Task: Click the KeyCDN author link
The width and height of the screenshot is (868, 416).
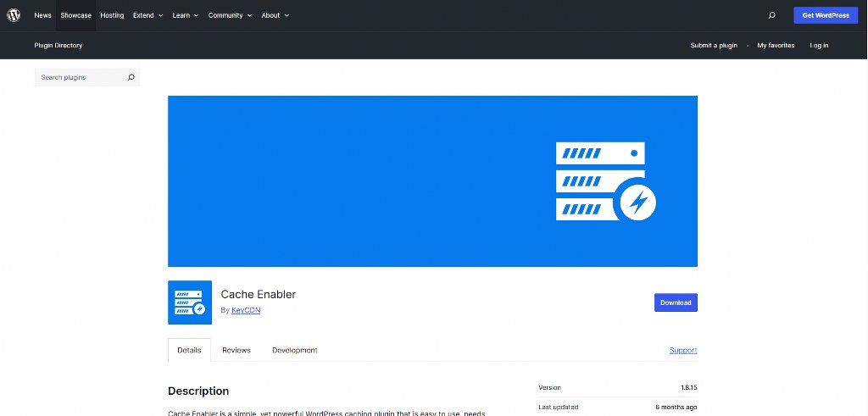Action: (246, 310)
